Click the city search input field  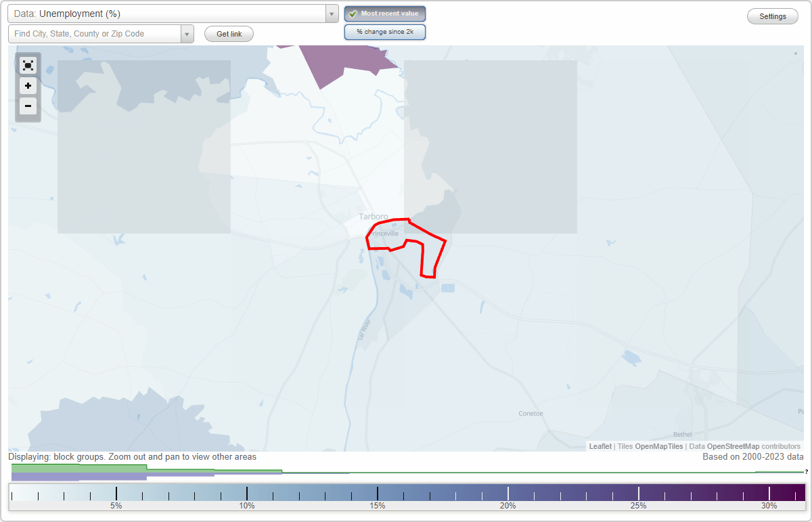95,33
